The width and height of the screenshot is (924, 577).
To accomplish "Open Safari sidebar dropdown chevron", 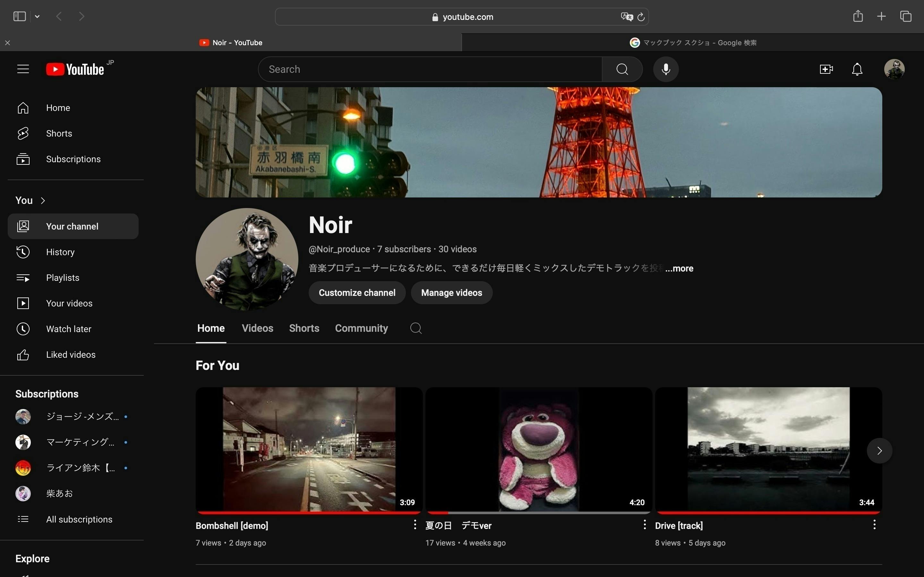I will tap(37, 16).
